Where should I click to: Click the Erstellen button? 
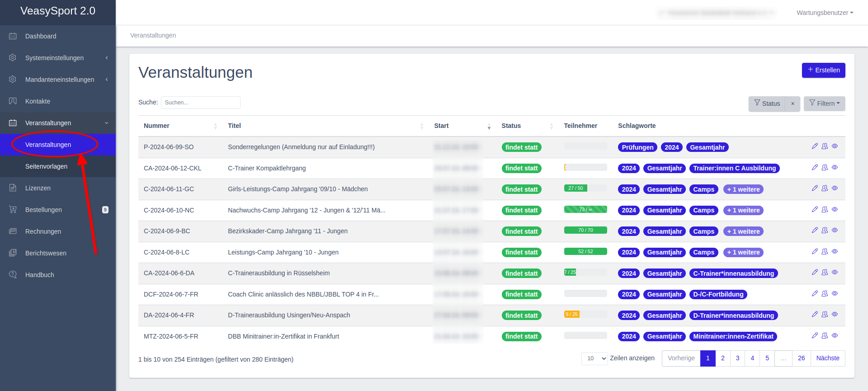823,70
